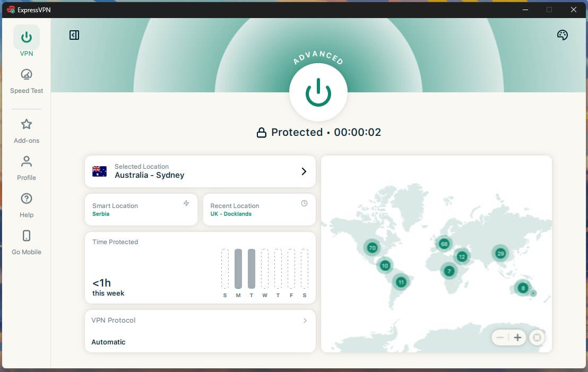Open Go Mobile in sidebar
The image size is (588, 372).
(26, 242)
